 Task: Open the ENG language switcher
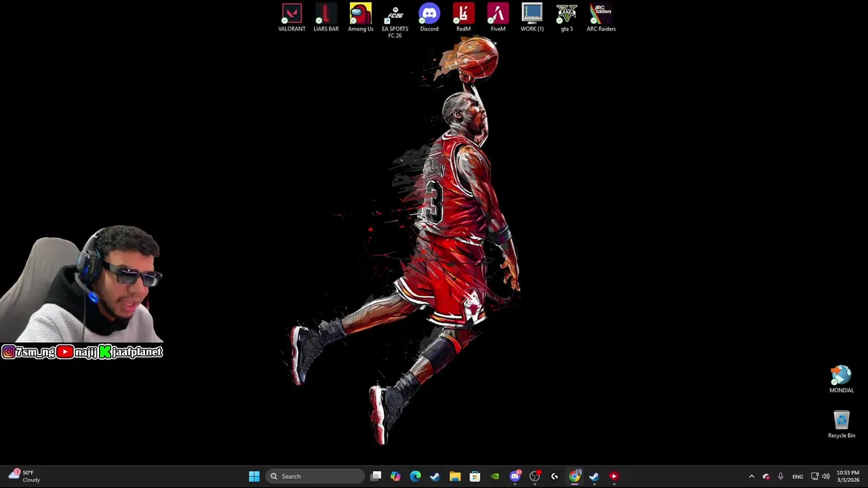point(797,476)
